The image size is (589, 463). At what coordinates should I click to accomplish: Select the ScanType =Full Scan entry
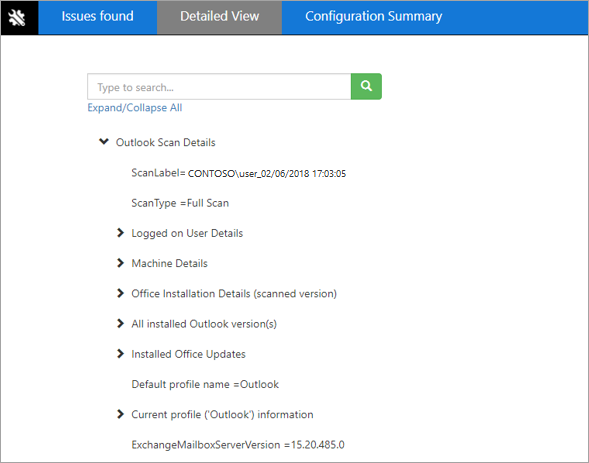[180, 203]
